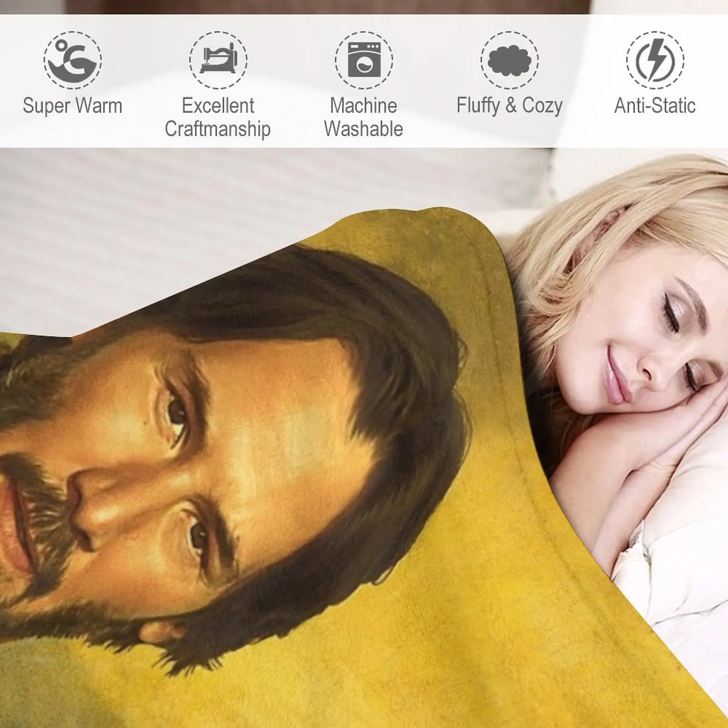The image size is (728, 728).
Task: Click the washing machine icon
Action: click(364, 60)
